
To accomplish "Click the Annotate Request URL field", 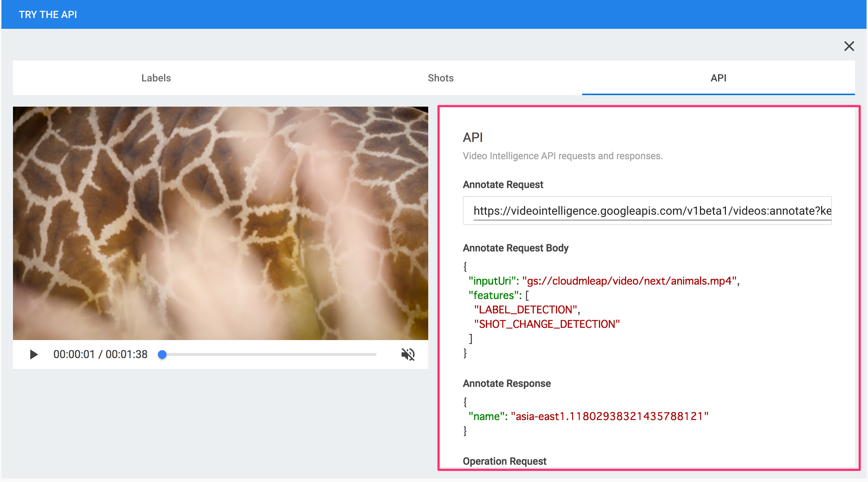I will point(647,210).
